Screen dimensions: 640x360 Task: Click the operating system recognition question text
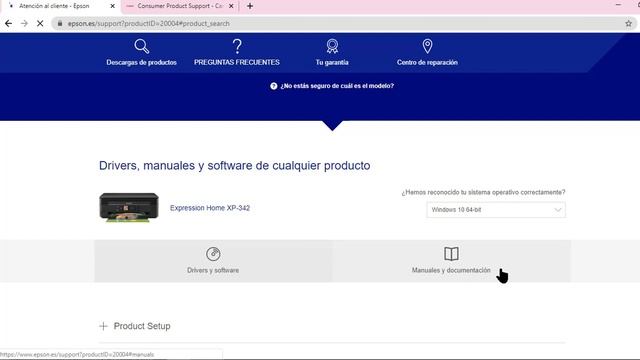pyautogui.click(x=483, y=192)
